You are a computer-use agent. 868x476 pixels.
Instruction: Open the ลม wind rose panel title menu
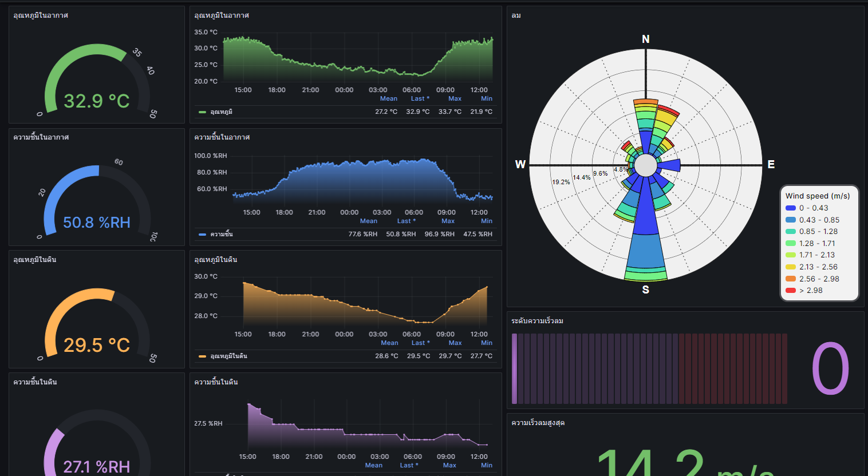516,15
